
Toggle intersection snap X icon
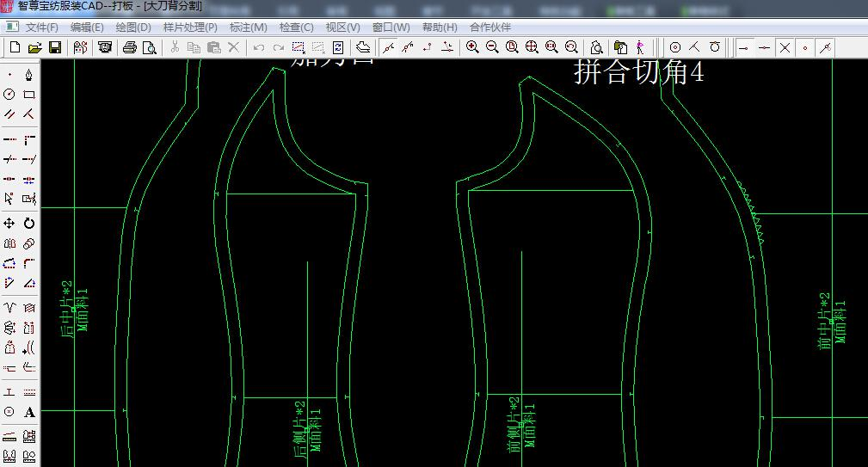click(785, 48)
